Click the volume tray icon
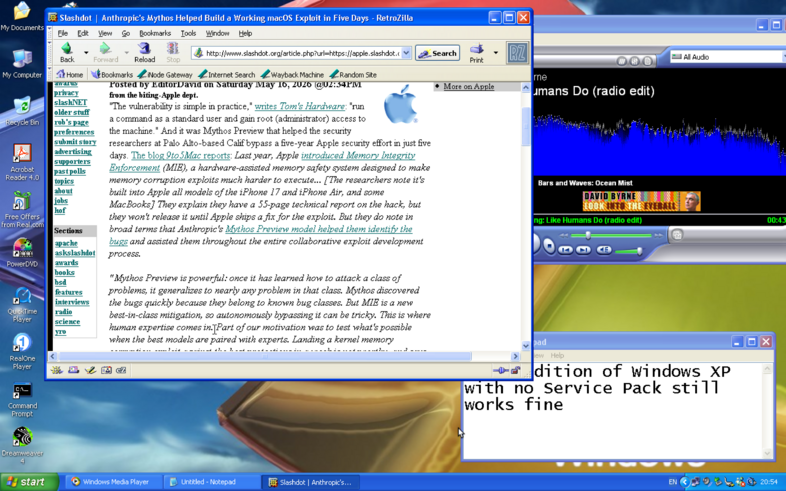 706,482
